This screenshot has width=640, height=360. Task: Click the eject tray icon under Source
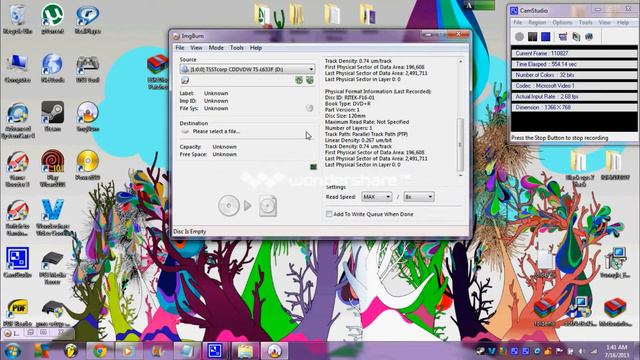click(x=299, y=80)
